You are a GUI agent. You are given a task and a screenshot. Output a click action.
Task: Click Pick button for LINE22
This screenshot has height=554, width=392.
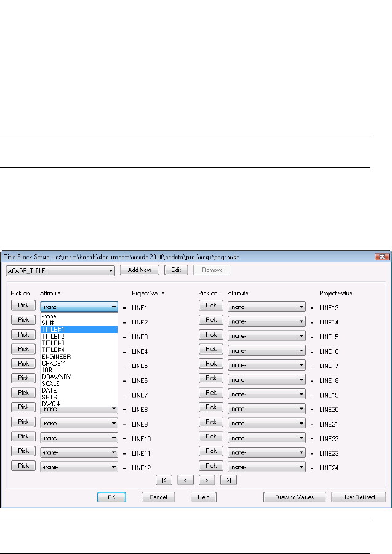211,436
